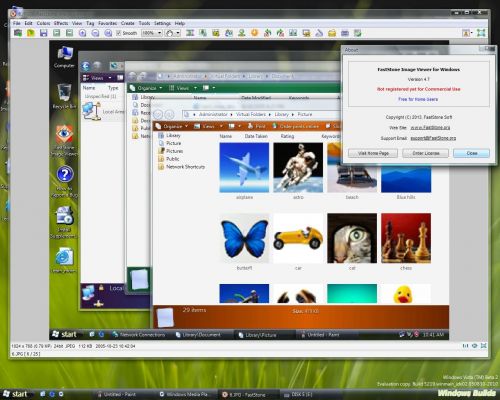Click the displayed 6.JPG image in viewer

(249, 190)
